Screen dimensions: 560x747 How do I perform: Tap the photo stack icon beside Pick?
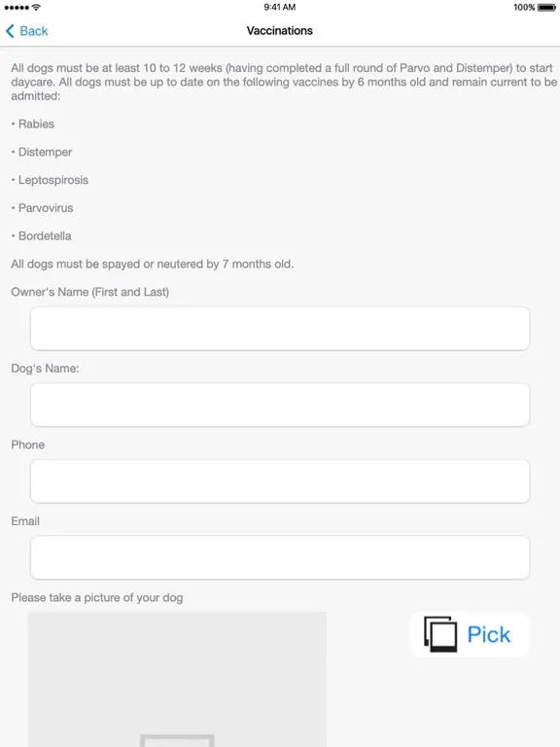(440, 634)
